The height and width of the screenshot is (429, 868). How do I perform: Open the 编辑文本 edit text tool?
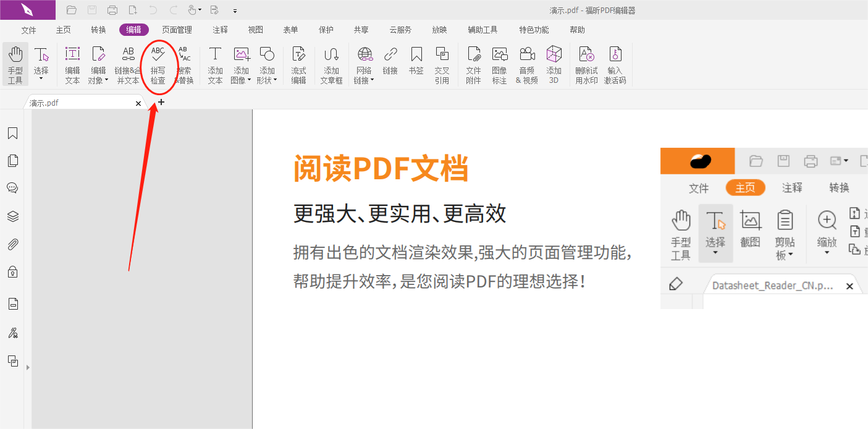click(72, 64)
